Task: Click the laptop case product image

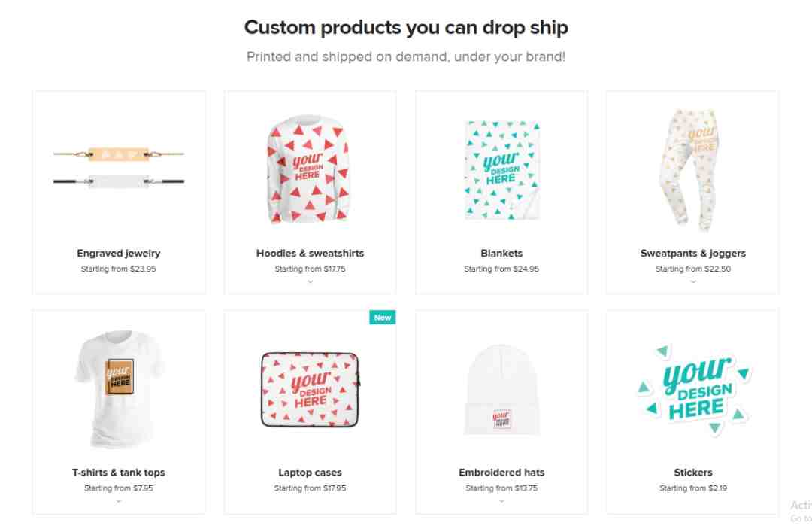Action: click(311, 389)
